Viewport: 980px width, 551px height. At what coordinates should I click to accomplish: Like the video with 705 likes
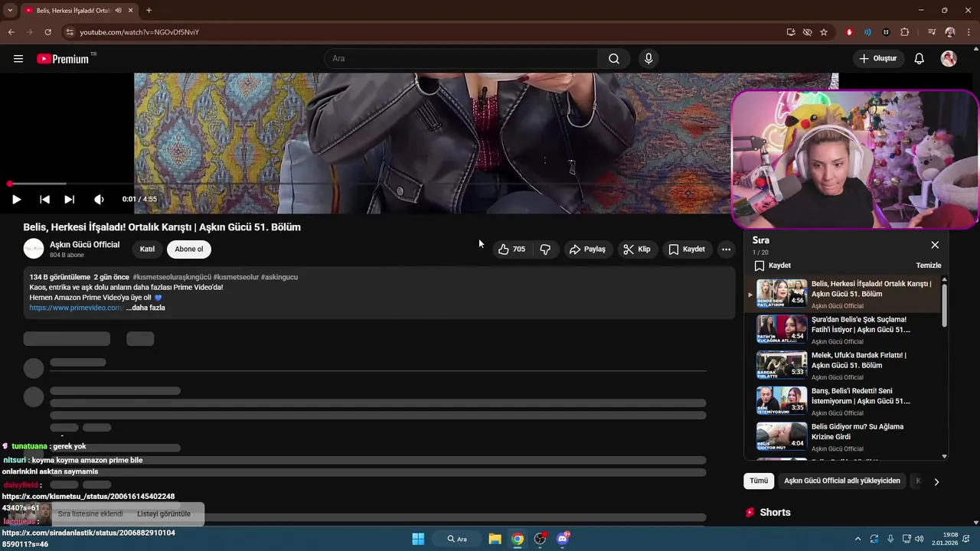(x=511, y=249)
